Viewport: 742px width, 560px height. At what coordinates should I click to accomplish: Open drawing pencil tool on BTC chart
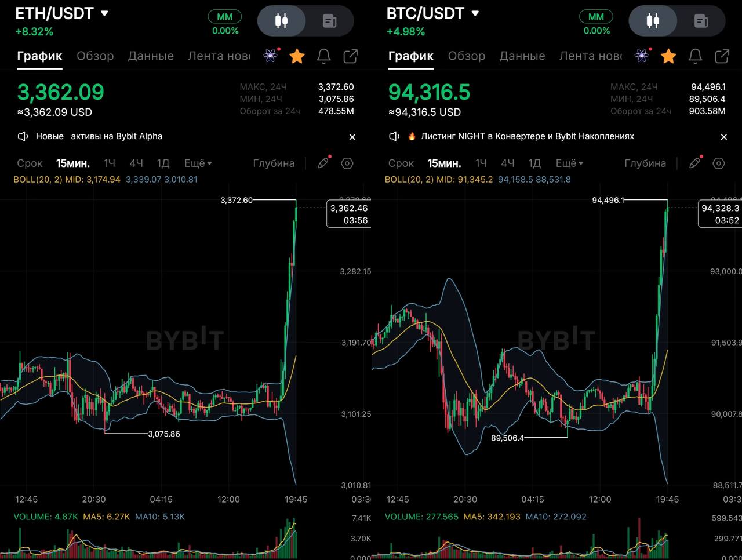pyautogui.click(x=694, y=163)
